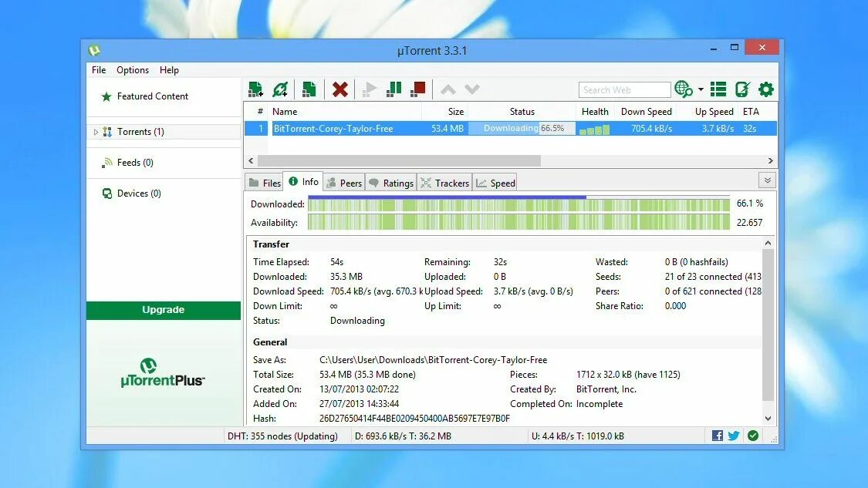Screen dimensions: 868x488
Task: Click horizontal scrollbar left arrow
Action: pyautogui.click(x=251, y=160)
